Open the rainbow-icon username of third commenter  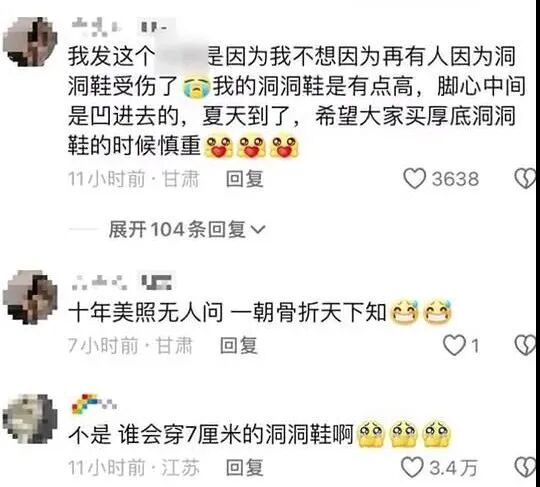point(94,404)
